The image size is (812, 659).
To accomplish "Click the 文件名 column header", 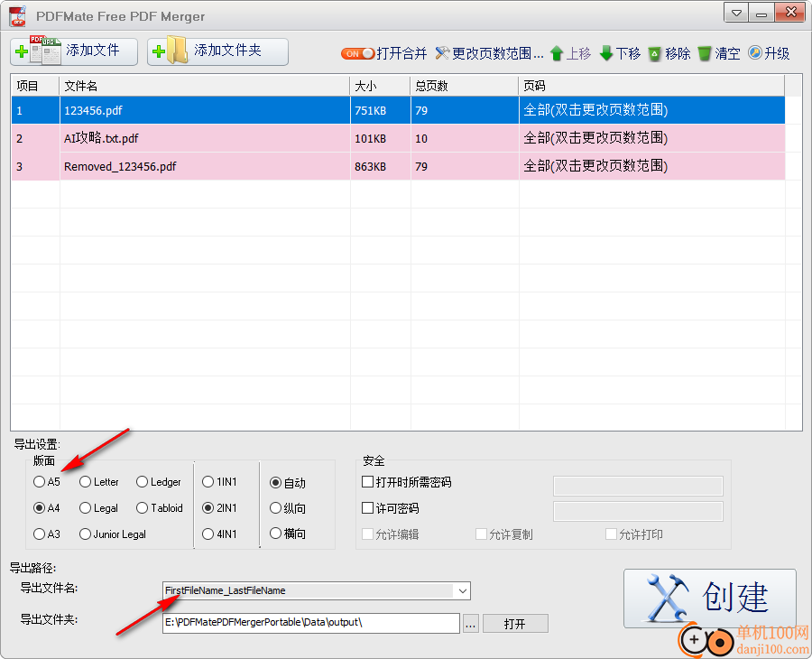I will coord(205,86).
